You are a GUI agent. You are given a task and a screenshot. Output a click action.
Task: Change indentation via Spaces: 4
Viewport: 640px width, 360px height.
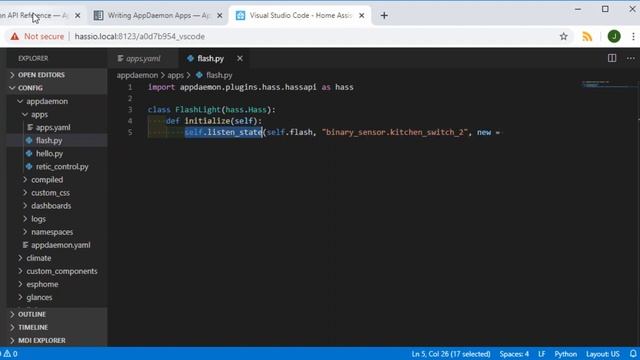point(514,354)
